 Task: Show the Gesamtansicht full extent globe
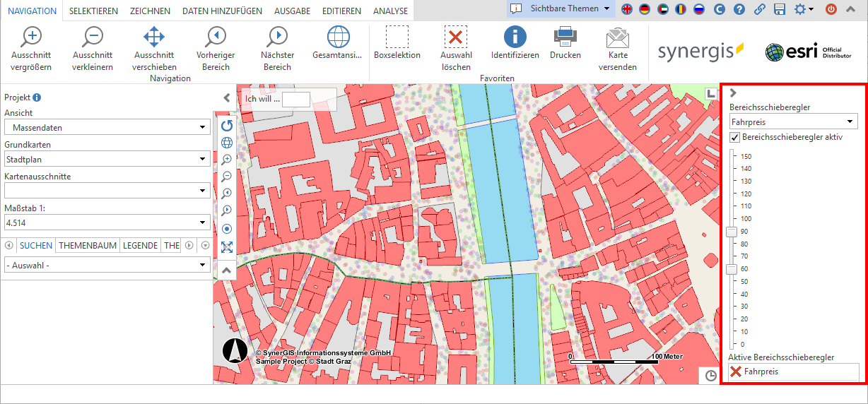(338, 37)
